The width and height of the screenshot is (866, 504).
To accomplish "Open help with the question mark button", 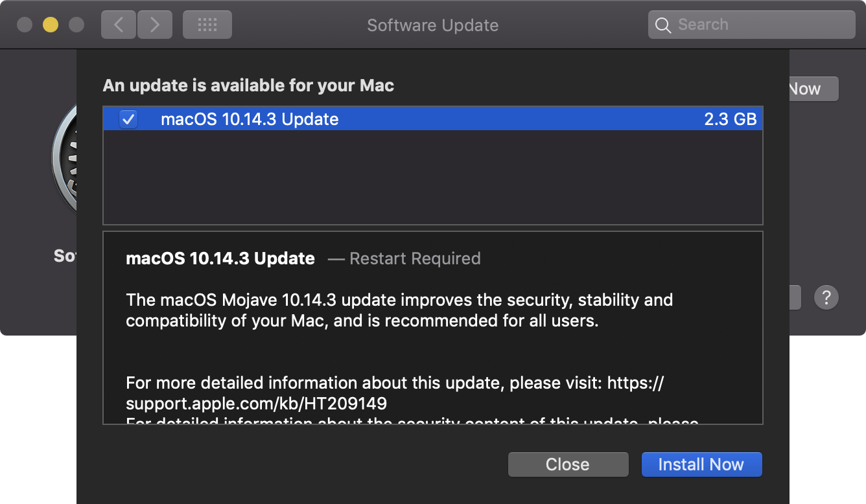I will click(x=826, y=297).
